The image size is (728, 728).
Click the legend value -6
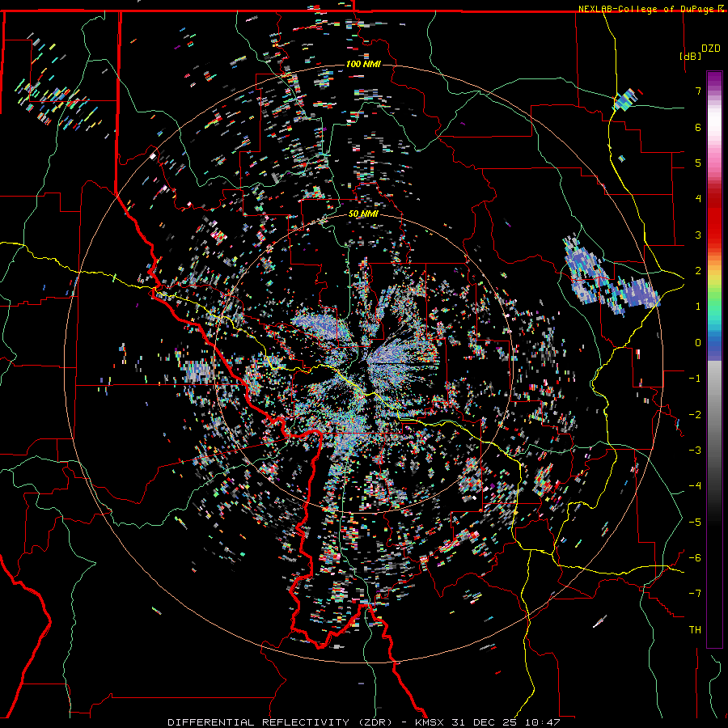click(x=695, y=558)
